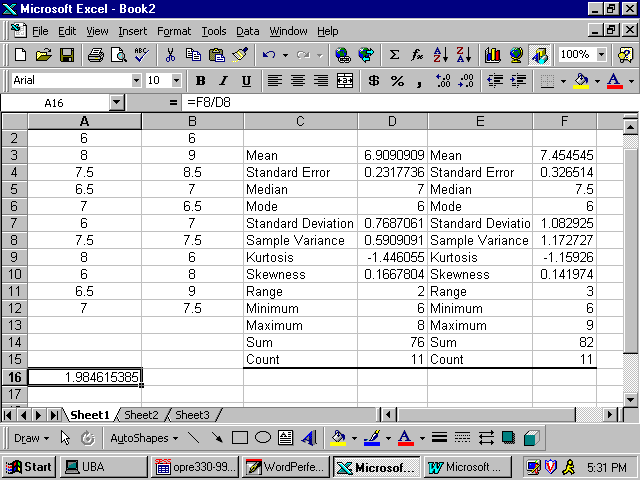Click the Sort Ascending icon

(x=441, y=55)
